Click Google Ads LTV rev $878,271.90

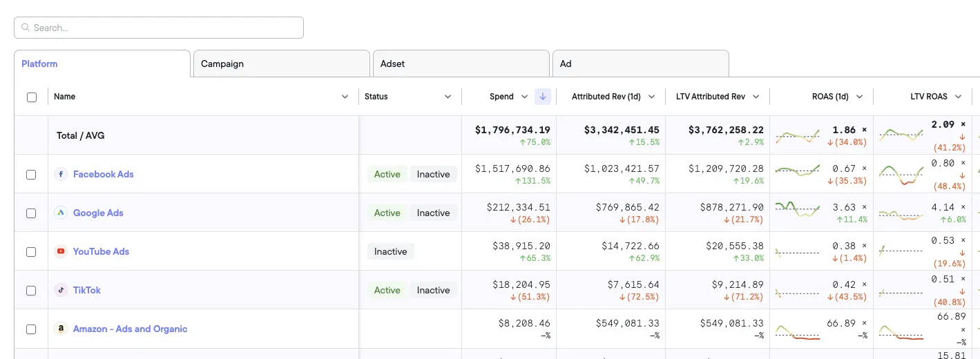731,207
